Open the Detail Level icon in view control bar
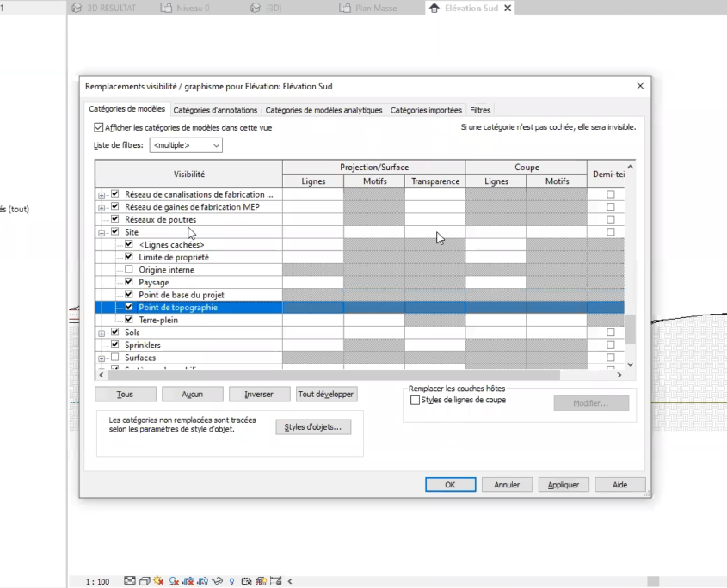727x588 pixels. click(130, 581)
